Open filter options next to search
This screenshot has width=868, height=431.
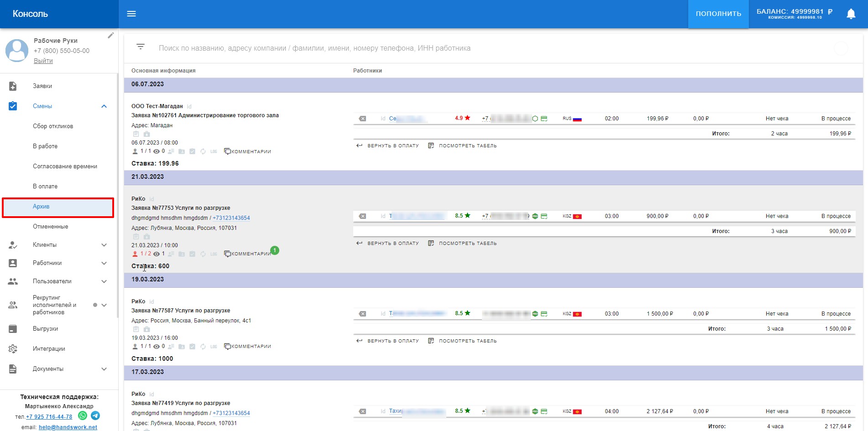(x=141, y=47)
